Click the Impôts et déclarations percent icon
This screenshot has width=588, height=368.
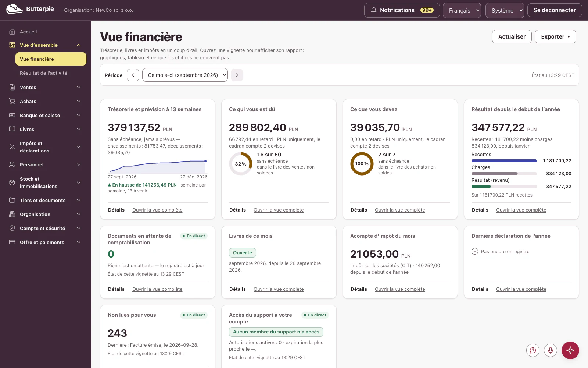[x=12, y=147]
